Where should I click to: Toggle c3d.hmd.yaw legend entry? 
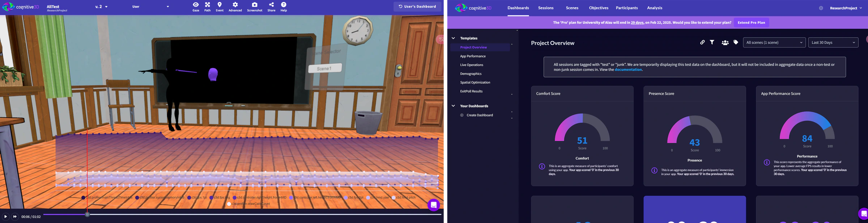378,198
